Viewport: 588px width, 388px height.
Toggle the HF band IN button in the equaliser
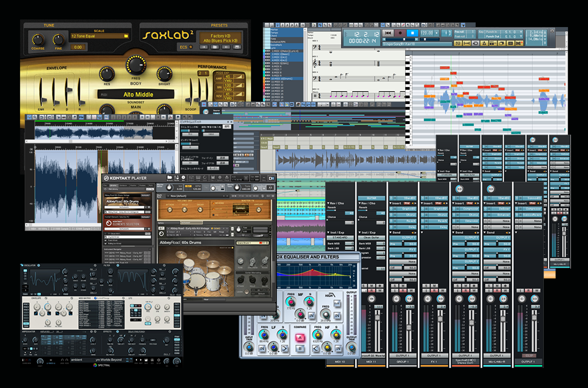[338, 349]
